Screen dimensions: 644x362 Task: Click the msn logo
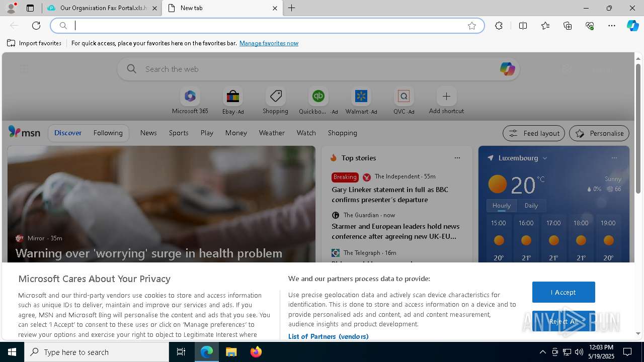tap(24, 132)
